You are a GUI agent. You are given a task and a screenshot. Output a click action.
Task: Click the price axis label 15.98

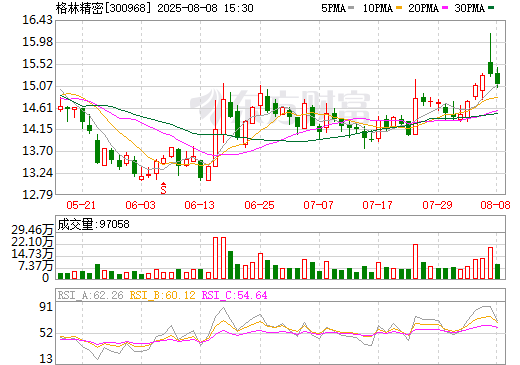pyautogui.click(x=37, y=42)
